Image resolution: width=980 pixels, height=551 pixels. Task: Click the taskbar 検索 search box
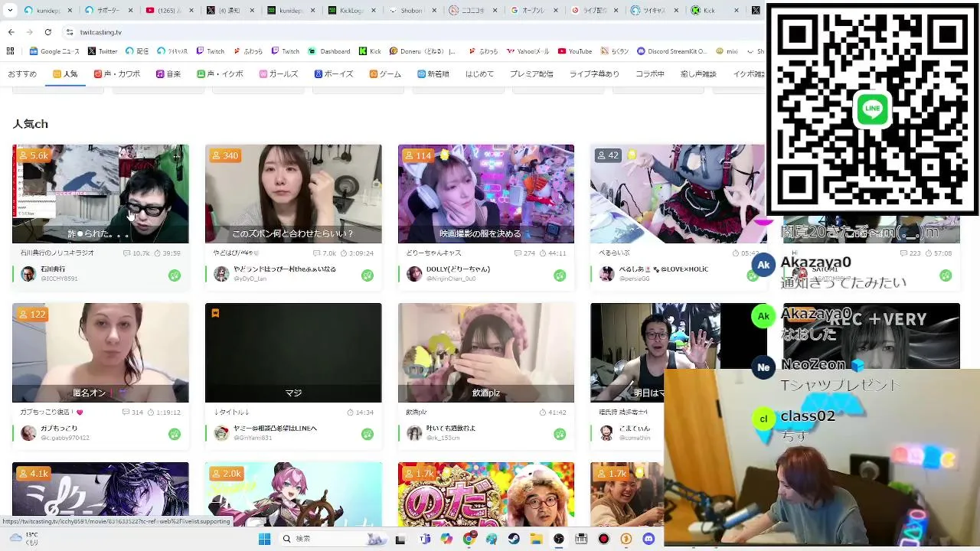click(333, 539)
